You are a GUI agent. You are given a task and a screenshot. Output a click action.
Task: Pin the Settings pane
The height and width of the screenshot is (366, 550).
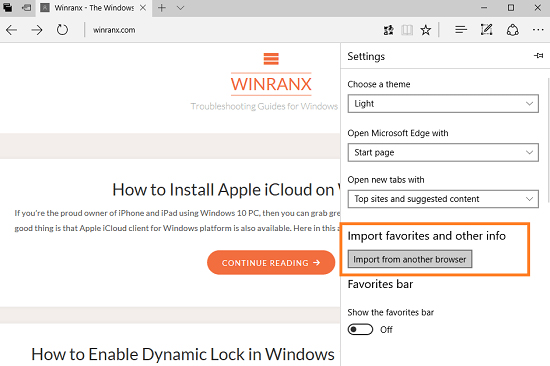click(x=539, y=55)
